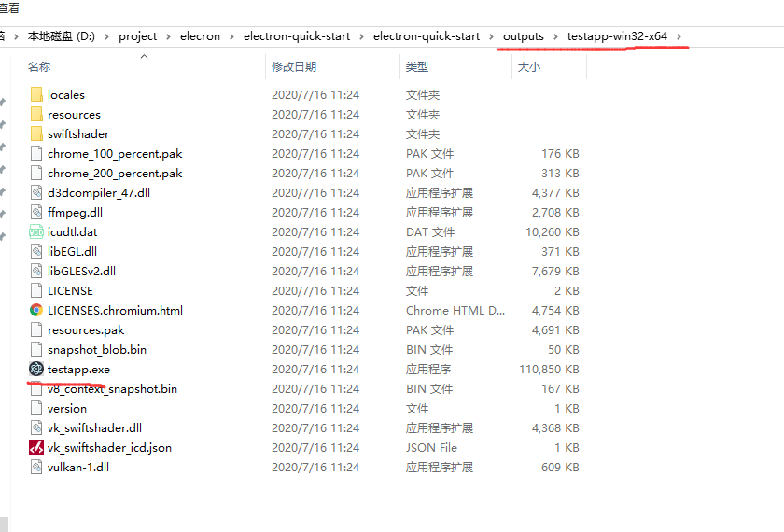The width and height of the screenshot is (784, 532).
Task: Select the folder name locales
Action: [x=66, y=94]
